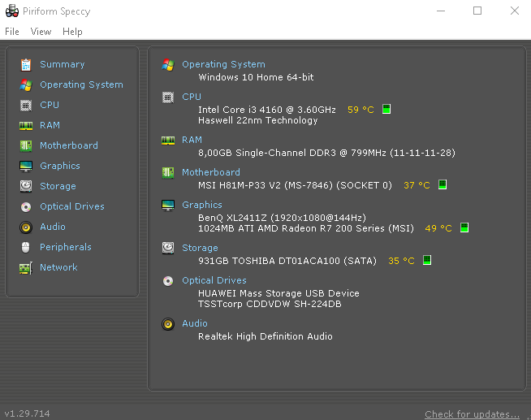Image resolution: width=531 pixels, height=420 pixels.
Task: Open the Optical Drives heading in main panel
Action: (214, 280)
